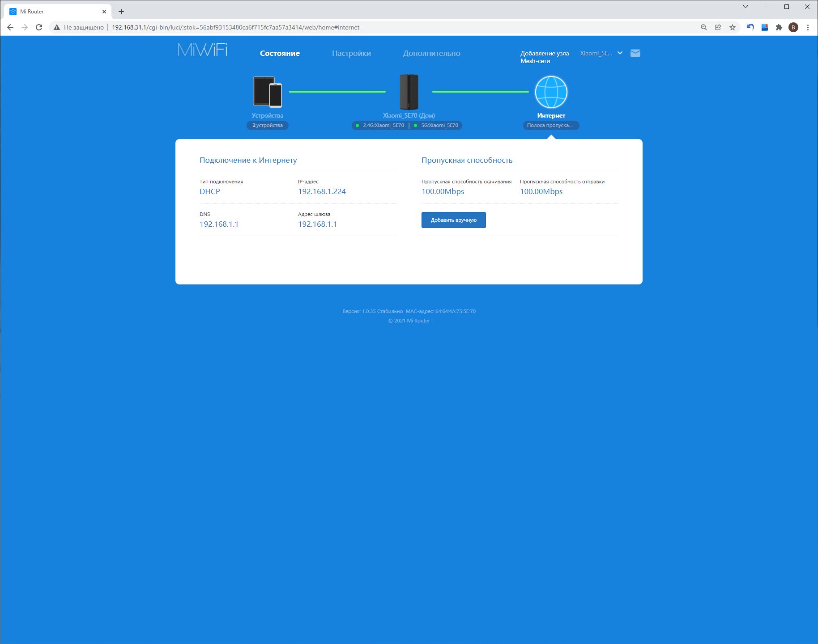Bookmark this page with star icon
The width and height of the screenshot is (818, 644).
[x=732, y=27]
